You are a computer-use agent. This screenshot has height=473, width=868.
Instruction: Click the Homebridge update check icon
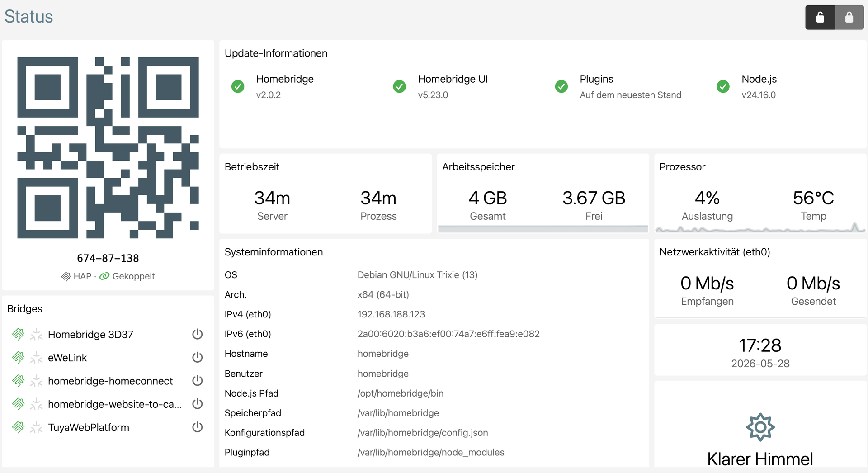point(238,86)
